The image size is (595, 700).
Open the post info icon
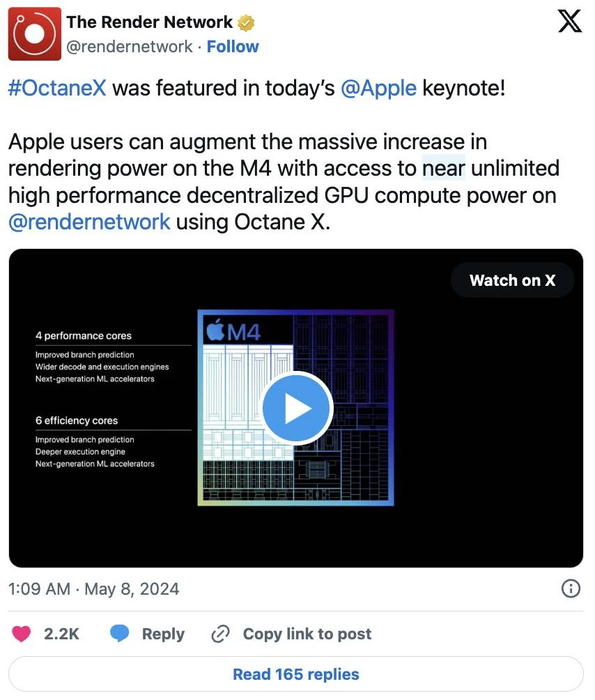click(x=571, y=589)
